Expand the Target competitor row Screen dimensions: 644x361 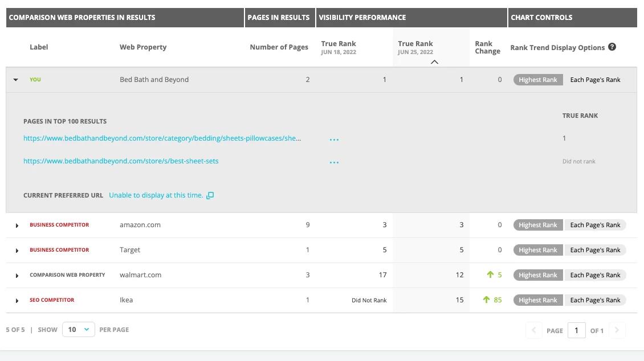tap(17, 251)
